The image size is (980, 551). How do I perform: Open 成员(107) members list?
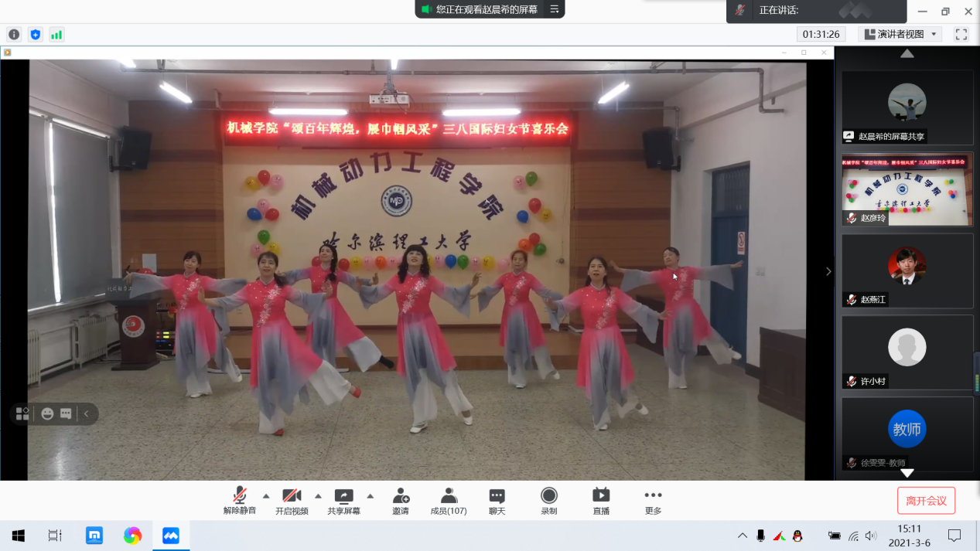[449, 501]
